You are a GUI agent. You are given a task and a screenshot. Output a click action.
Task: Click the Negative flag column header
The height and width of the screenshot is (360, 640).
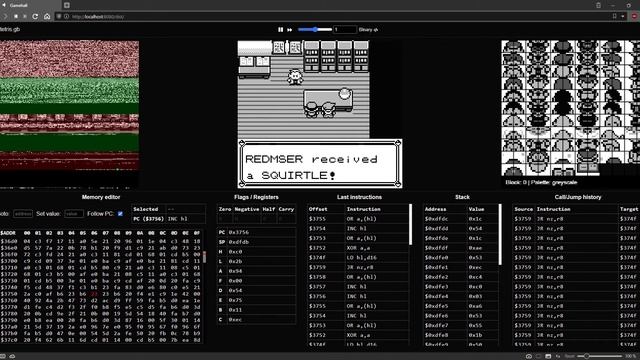[247, 209]
